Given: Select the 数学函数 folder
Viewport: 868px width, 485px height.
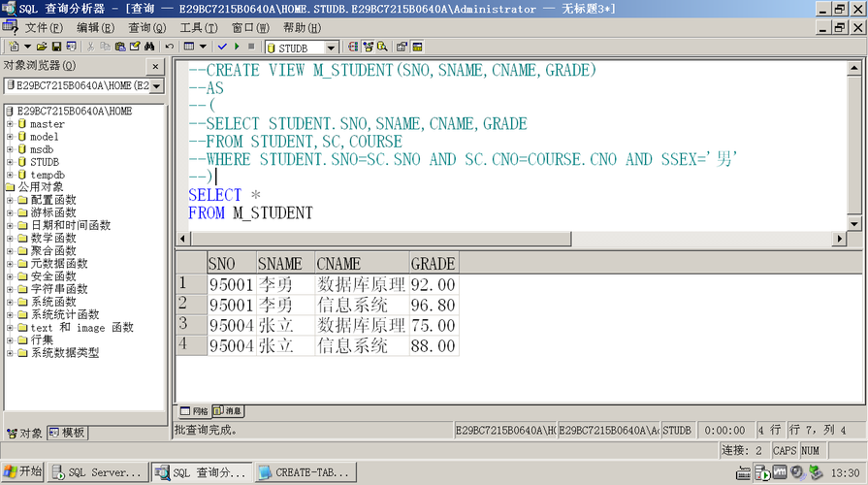Looking at the screenshot, I should coord(53,238).
